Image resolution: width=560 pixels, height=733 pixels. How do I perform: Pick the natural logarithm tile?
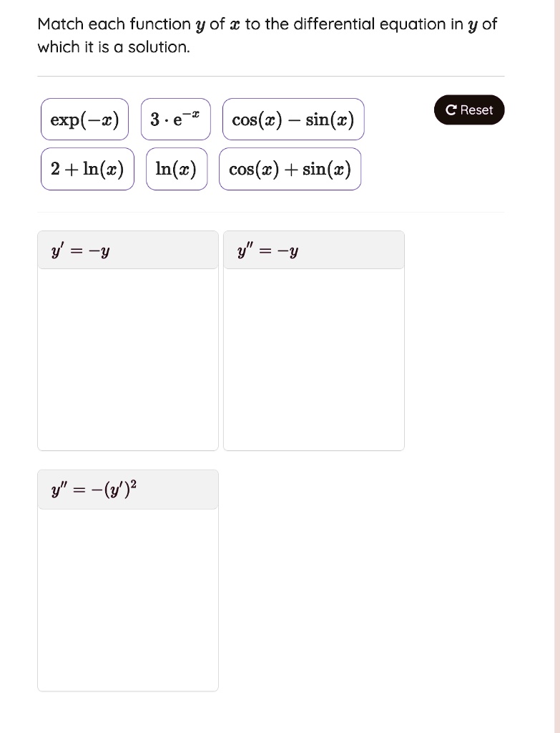point(176,169)
